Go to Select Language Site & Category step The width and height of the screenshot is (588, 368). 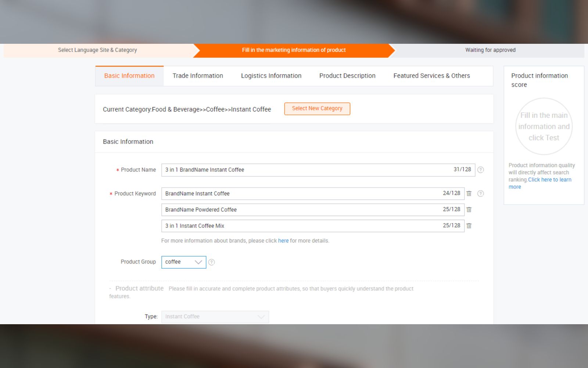[97, 50]
